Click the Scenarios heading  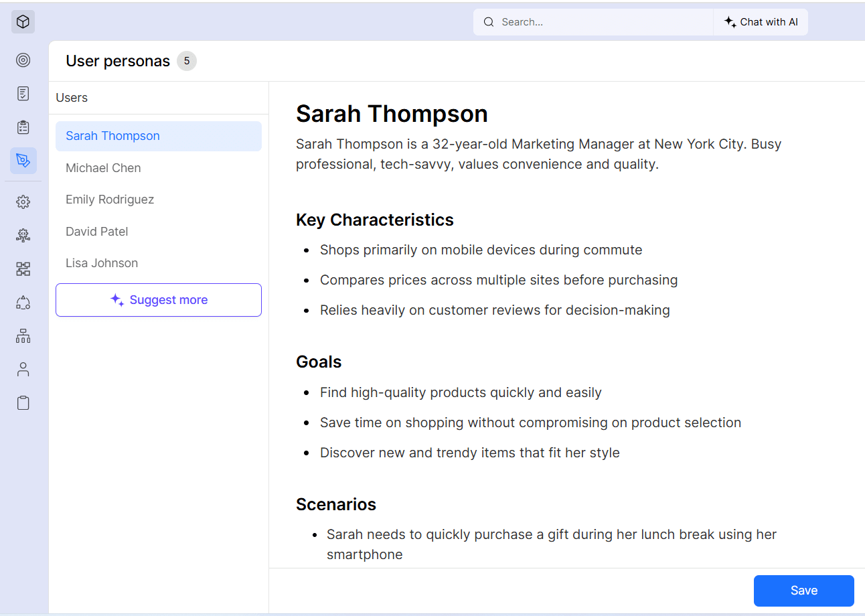[336, 504]
